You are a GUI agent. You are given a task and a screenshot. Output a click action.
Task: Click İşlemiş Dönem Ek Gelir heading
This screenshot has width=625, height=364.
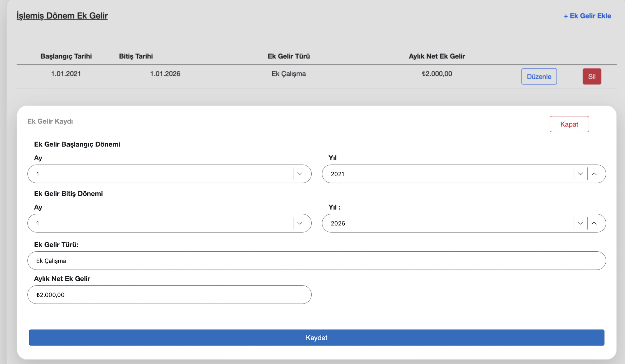(x=62, y=16)
